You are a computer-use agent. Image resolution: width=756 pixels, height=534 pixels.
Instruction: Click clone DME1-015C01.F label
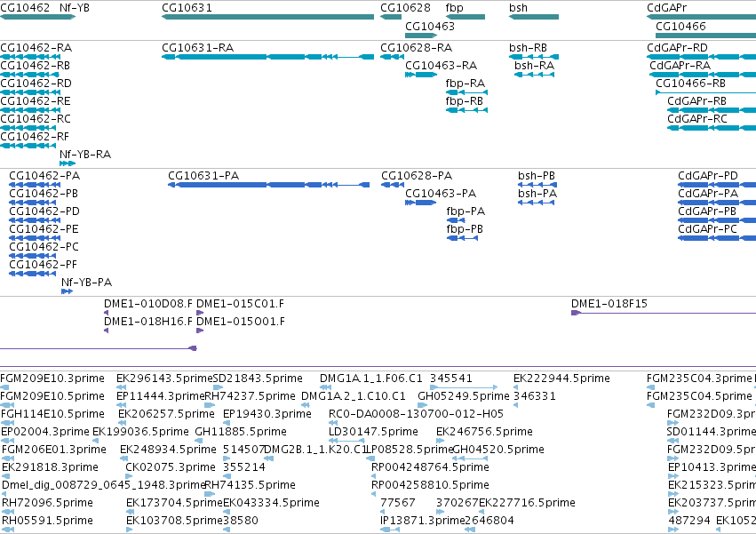[240, 304]
